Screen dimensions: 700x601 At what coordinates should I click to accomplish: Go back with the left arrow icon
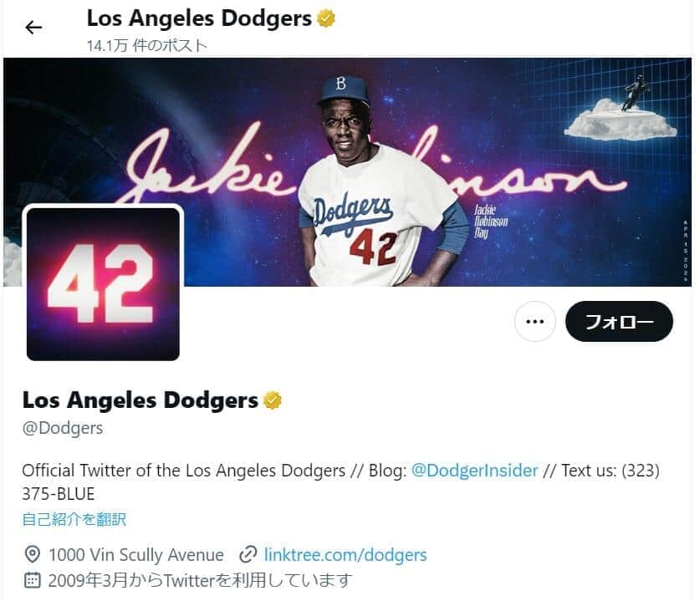(33, 28)
